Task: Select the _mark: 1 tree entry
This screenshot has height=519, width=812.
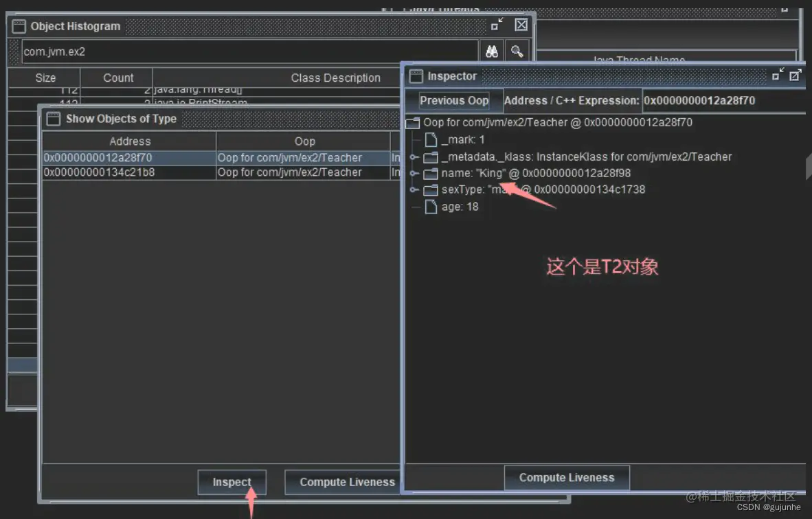Action: click(x=463, y=140)
